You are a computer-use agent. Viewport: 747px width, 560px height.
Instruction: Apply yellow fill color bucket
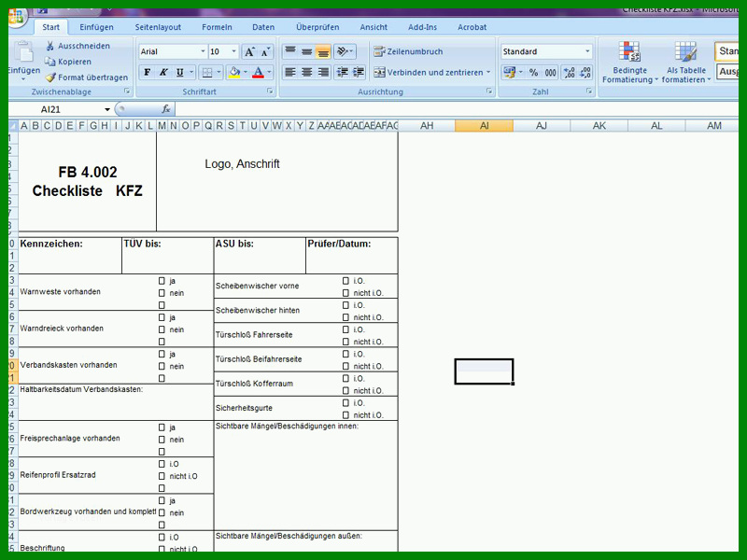click(x=234, y=73)
